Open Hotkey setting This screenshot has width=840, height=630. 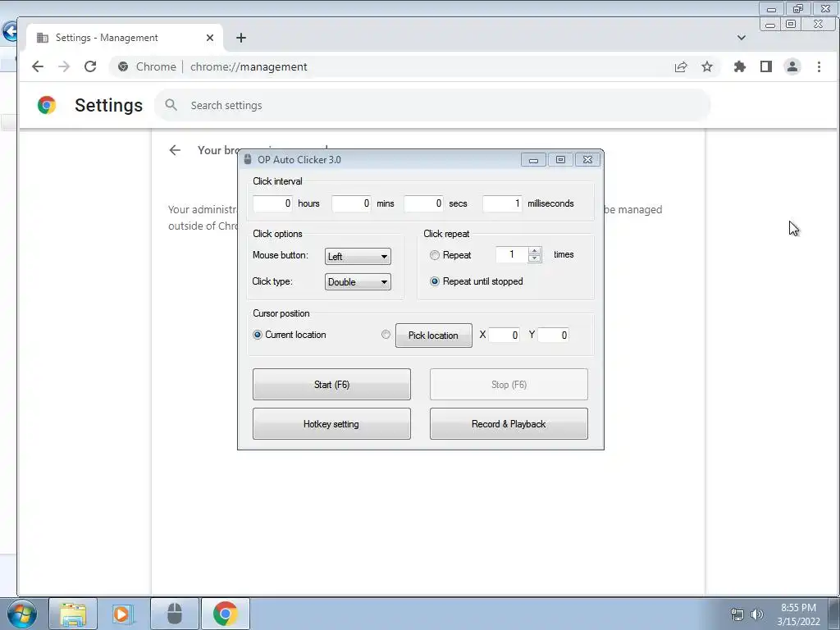click(x=331, y=424)
